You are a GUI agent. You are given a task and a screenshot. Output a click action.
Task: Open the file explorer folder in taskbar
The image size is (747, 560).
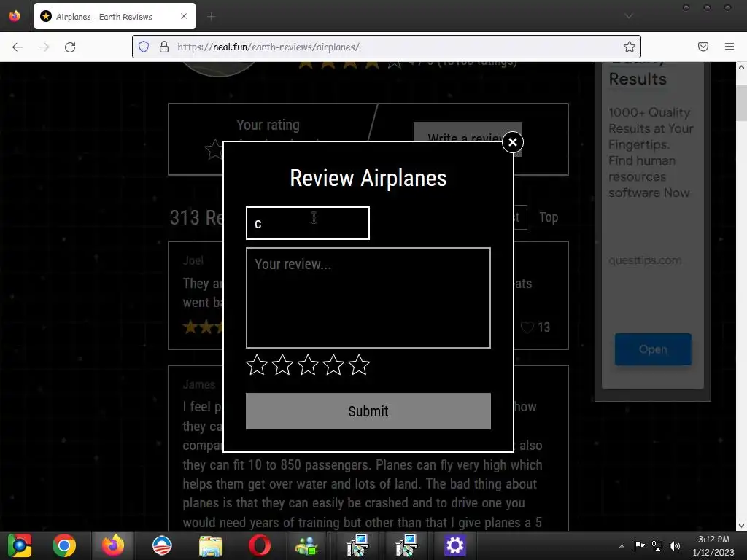pyautogui.click(x=211, y=545)
